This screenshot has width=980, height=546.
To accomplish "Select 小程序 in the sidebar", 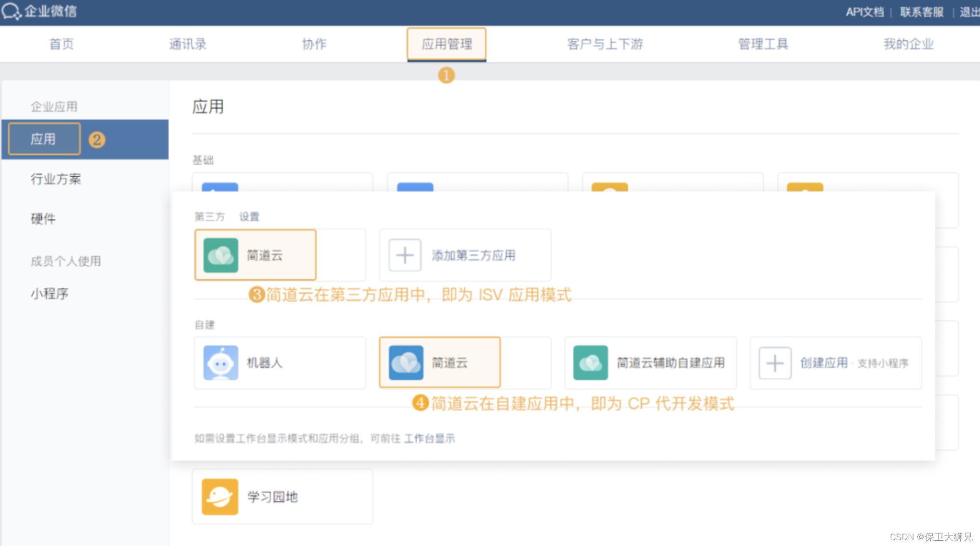I will [50, 293].
